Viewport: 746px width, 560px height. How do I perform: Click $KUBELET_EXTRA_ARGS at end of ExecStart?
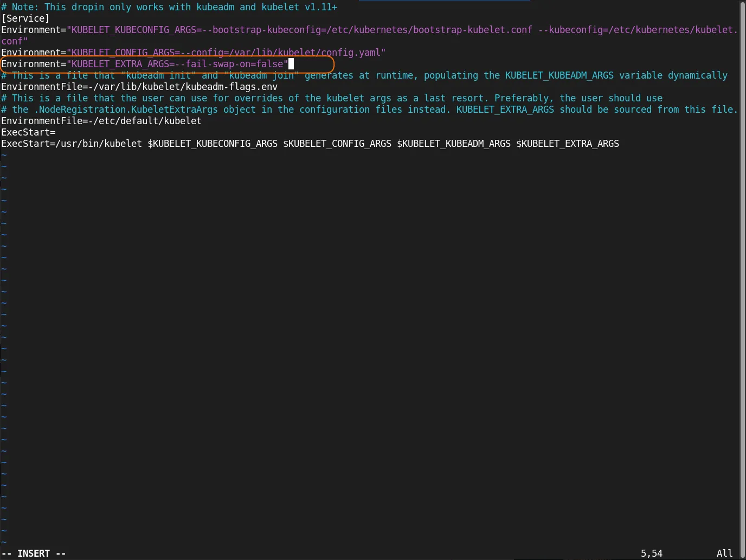pos(568,144)
